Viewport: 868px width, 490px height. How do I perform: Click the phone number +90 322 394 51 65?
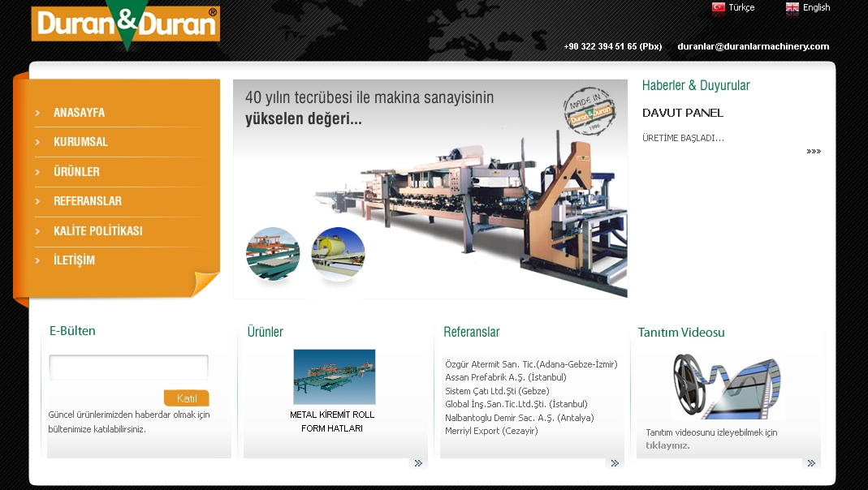pyautogui.click(x=613, y=46)
